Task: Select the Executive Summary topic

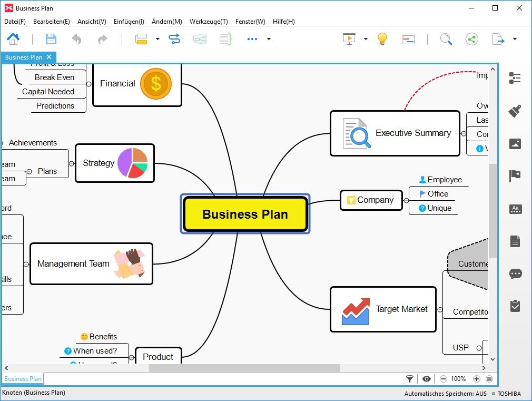Action: (395, 133)
